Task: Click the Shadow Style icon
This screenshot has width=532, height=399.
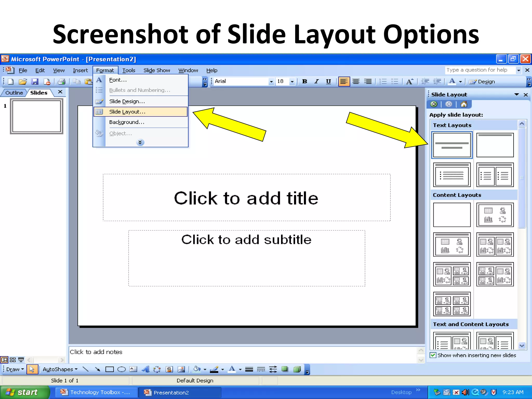Action: tap(285, 369)
